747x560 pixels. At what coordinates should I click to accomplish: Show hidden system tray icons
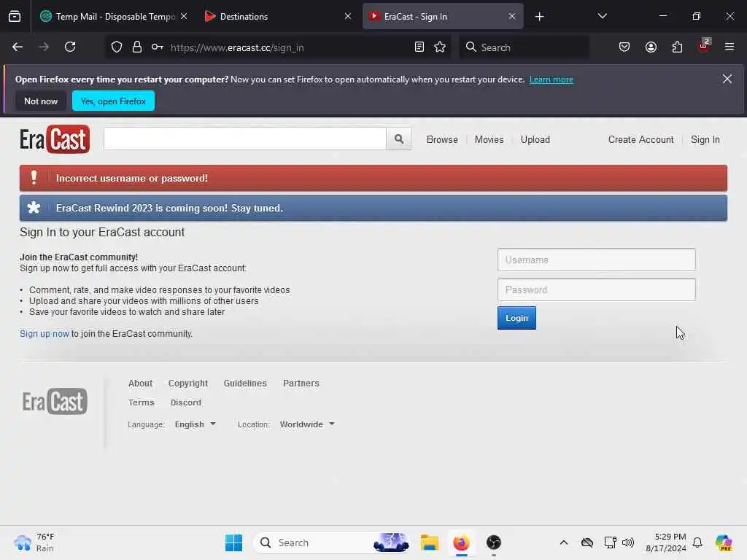(x=564, y=542)
